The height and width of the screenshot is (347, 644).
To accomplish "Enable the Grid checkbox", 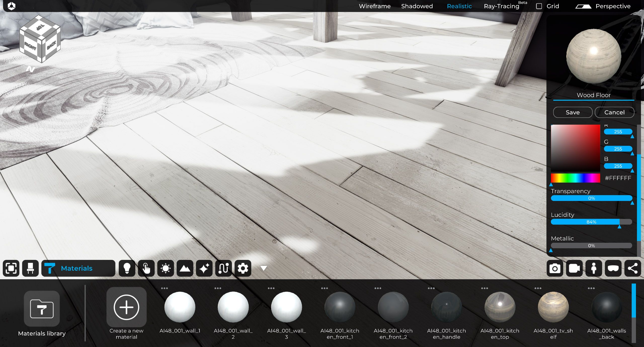I will click(539, 6).
